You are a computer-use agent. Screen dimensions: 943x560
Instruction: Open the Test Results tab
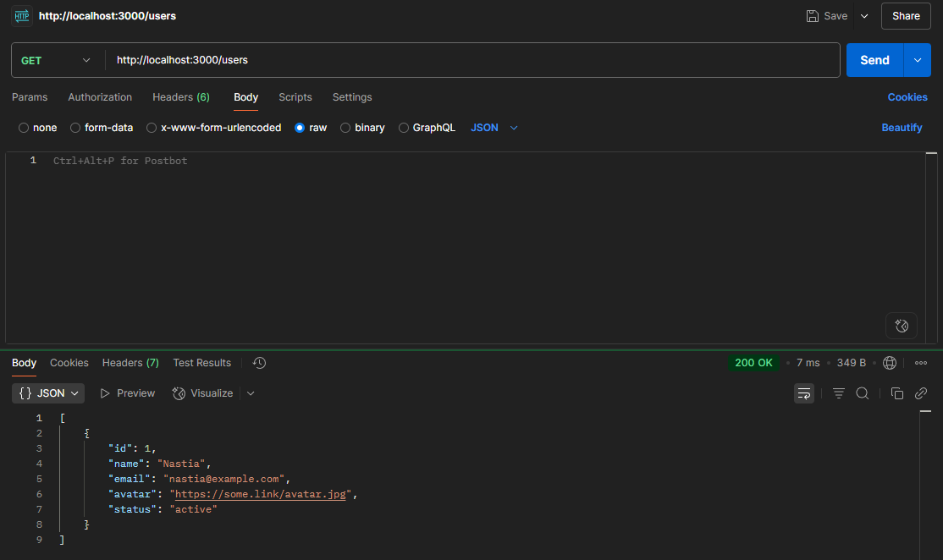[x=201, y=363]
